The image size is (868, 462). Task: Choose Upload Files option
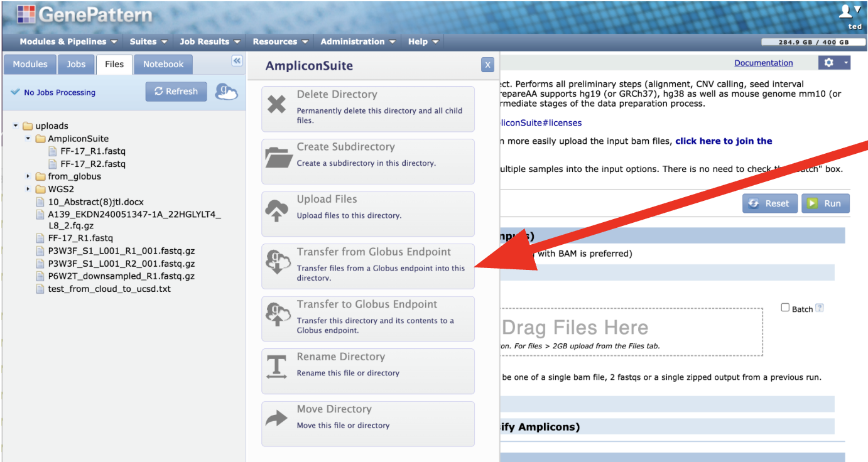[x=368, y=213]
